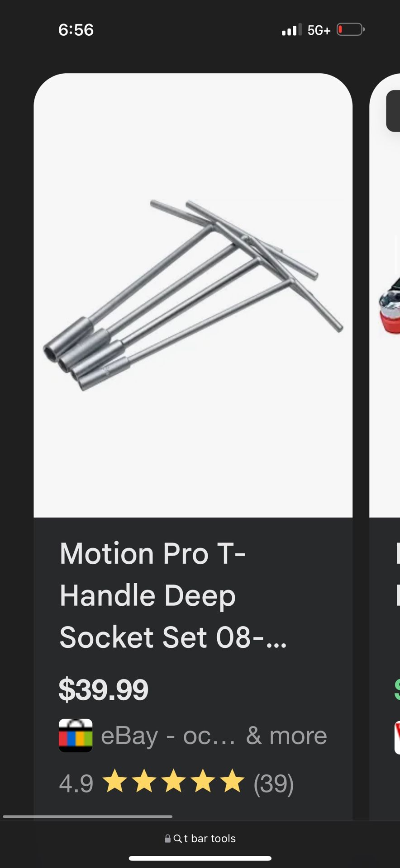Tap the magnifier icon beside 't bar tools'
Image resolution: width=400 pixels, height=868 pixels.
pyautogui.click(x=177, y=839)
